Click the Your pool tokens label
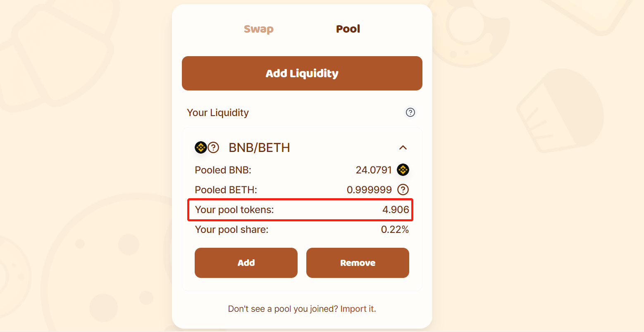The height and width of the screenshot is (332, 644). coord(234,210)
